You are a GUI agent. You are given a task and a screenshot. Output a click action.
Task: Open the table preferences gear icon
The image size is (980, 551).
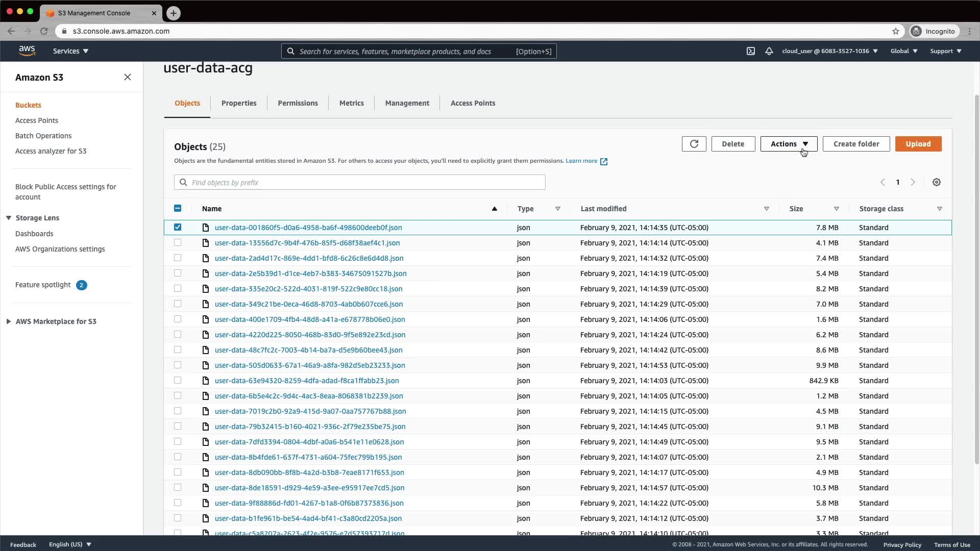pos(936,182)
